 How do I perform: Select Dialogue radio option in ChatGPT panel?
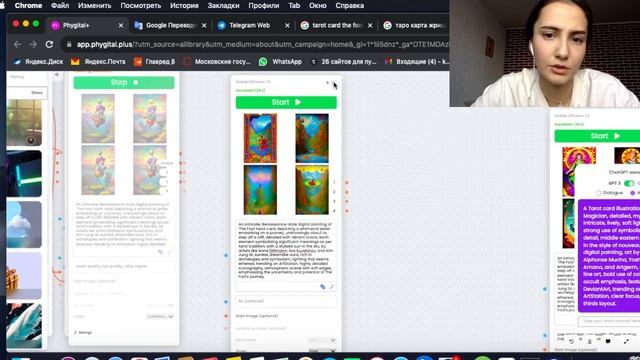(598, 193)
